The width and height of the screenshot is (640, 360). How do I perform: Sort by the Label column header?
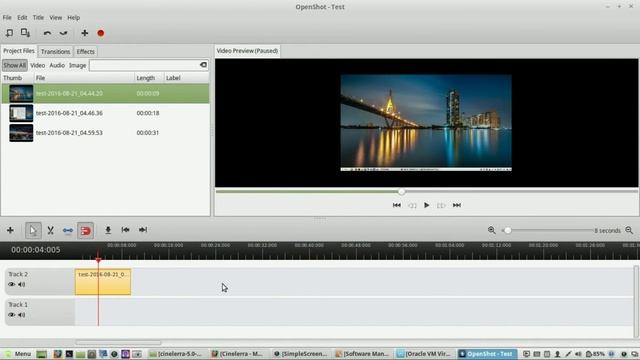click(187, 78)
